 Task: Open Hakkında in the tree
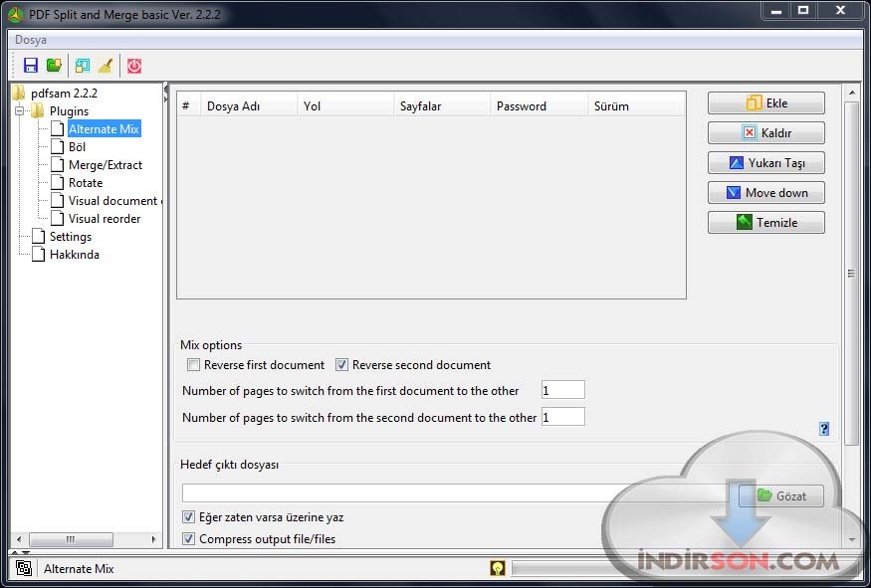click(x=75, y=255)
